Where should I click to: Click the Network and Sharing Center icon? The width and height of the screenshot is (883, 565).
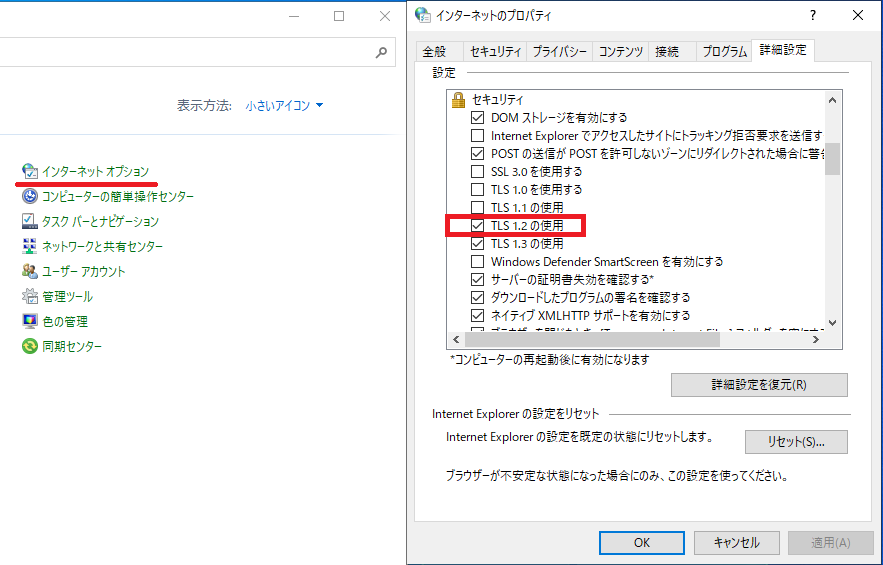29,247
